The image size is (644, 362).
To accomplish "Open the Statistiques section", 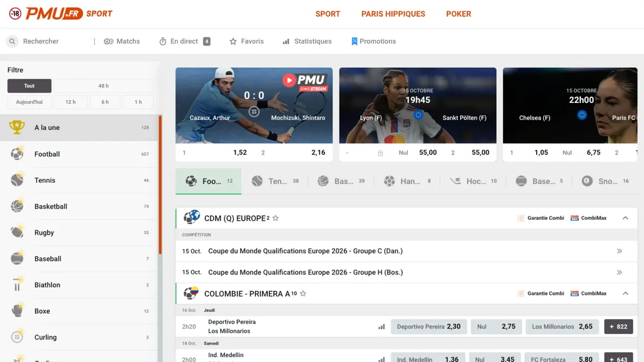I will (307, 41).
